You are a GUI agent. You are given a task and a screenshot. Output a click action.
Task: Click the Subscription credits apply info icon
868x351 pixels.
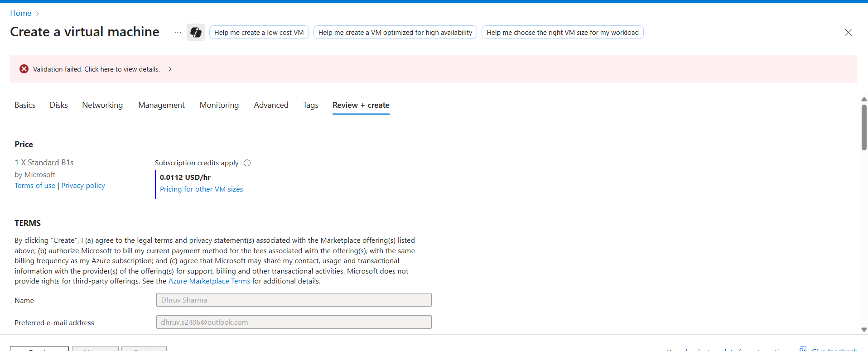pos(247,163)
